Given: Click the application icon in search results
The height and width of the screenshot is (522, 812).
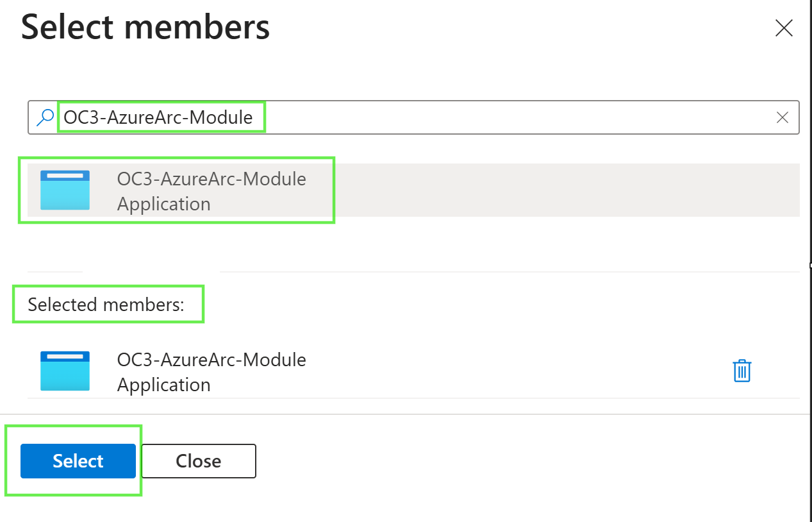Looking at the screenshot, I should pos(65,190).
